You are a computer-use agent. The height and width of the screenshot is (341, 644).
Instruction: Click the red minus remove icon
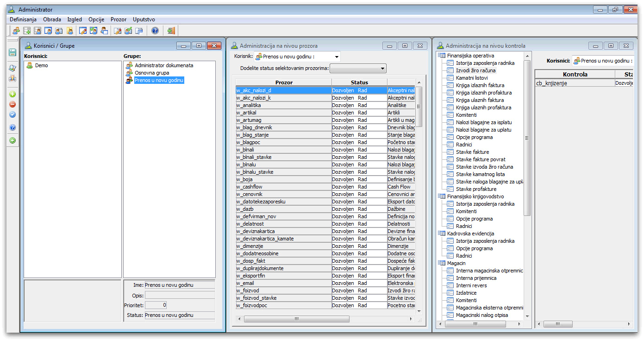pos(13,104)
